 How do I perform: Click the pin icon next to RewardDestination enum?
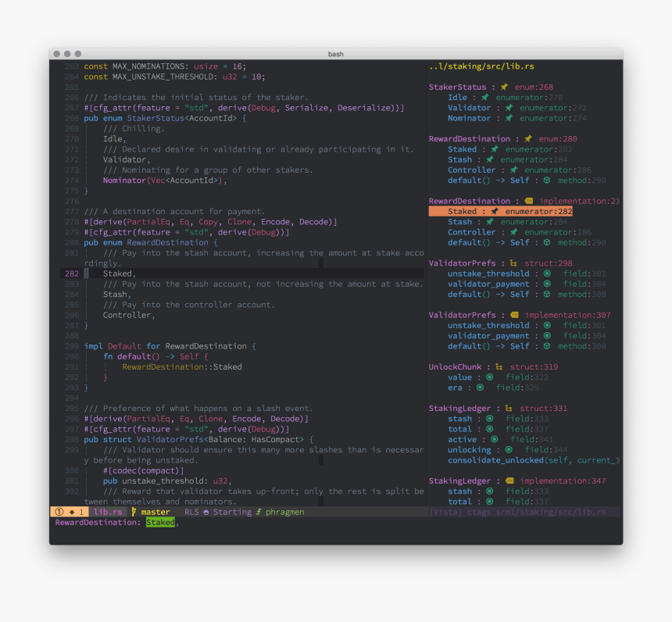click(x=527, y=139)
